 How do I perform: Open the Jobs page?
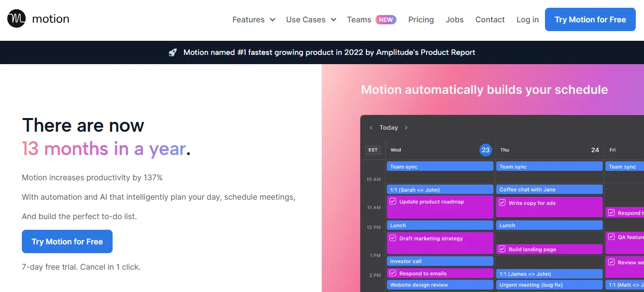pos(455,19)
